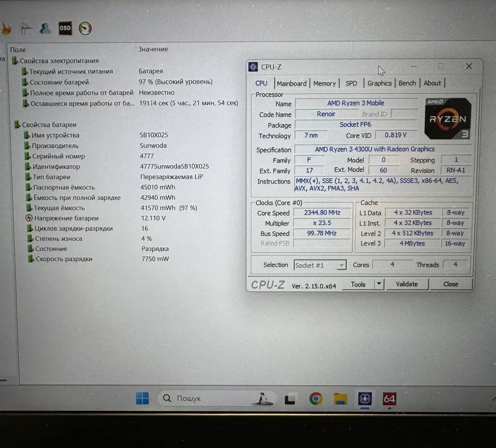Open AIDA64 from the taskbar

[389, 399]
